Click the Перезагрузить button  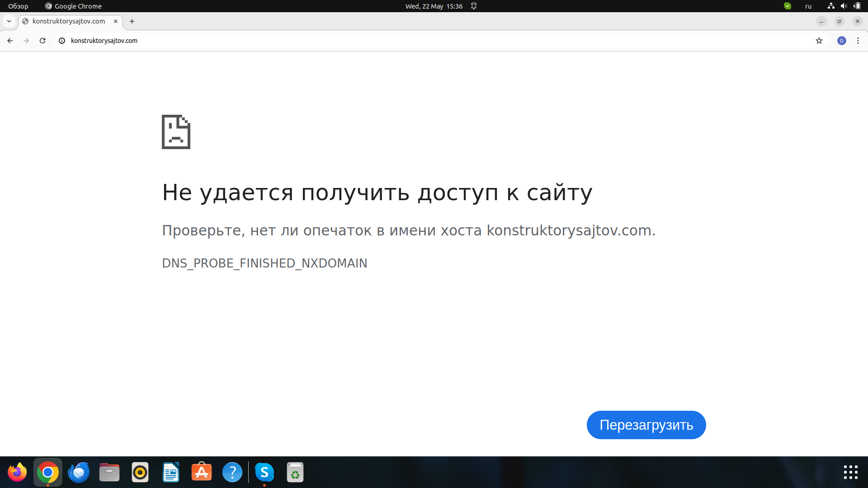click(646, 425)
